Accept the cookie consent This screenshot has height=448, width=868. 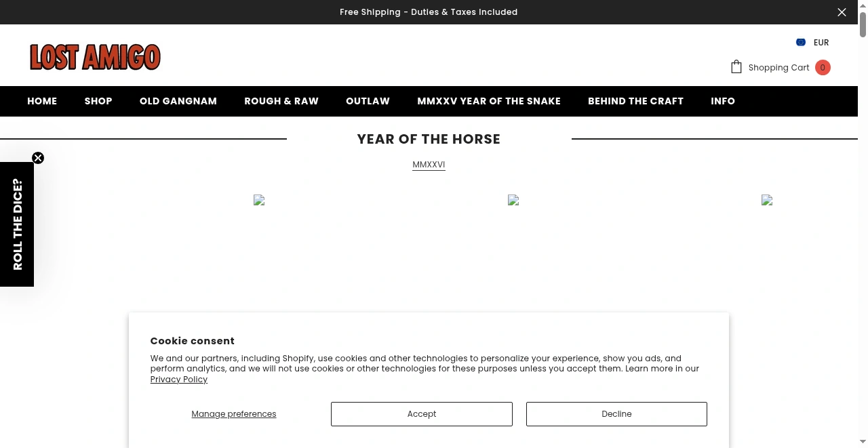point(422,414)
